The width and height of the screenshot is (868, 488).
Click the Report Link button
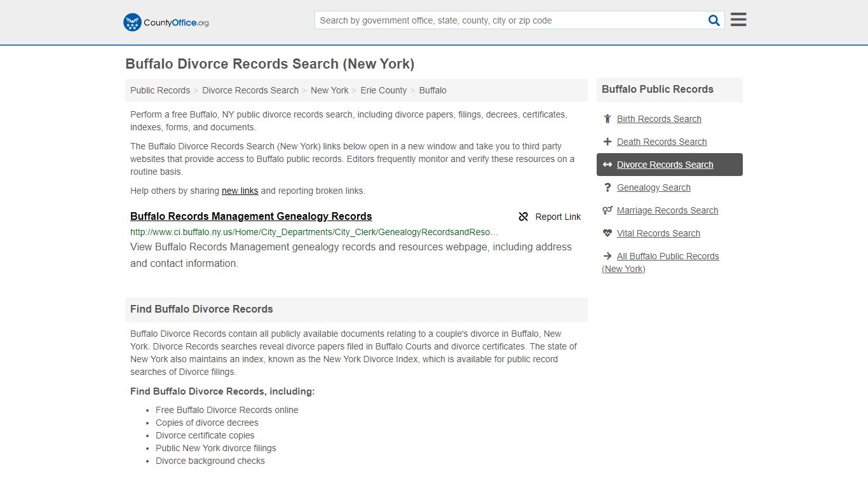tap(550, 217)
